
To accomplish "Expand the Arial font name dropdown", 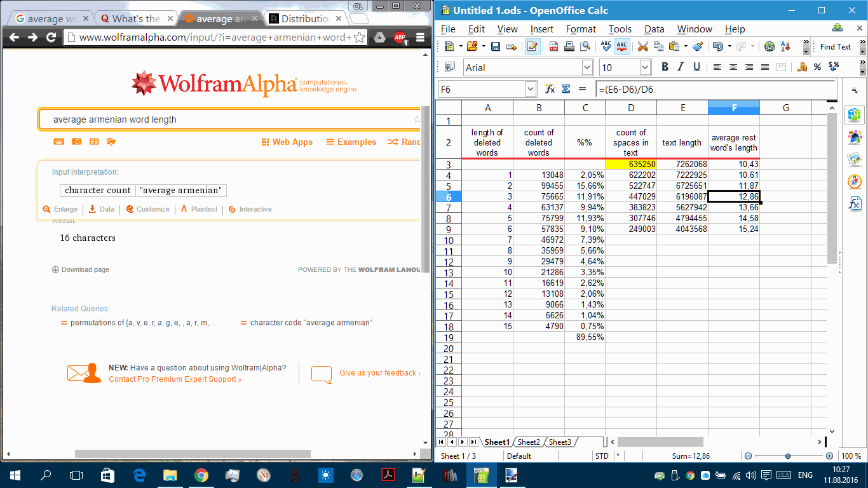I will 588,67.
